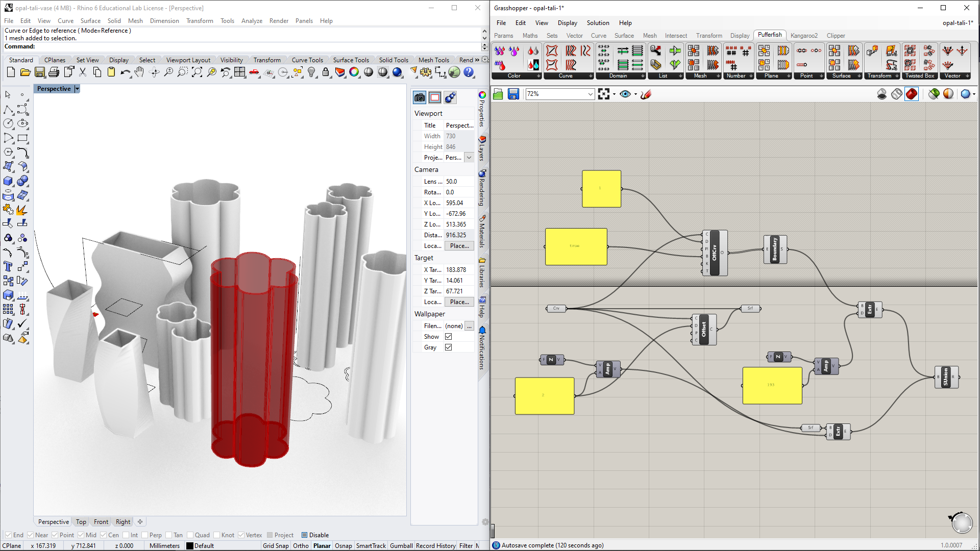The width and height of the screenshot is (980, 551).
Task: Enable the Int object snap
Action: click(x=126, y=535)
